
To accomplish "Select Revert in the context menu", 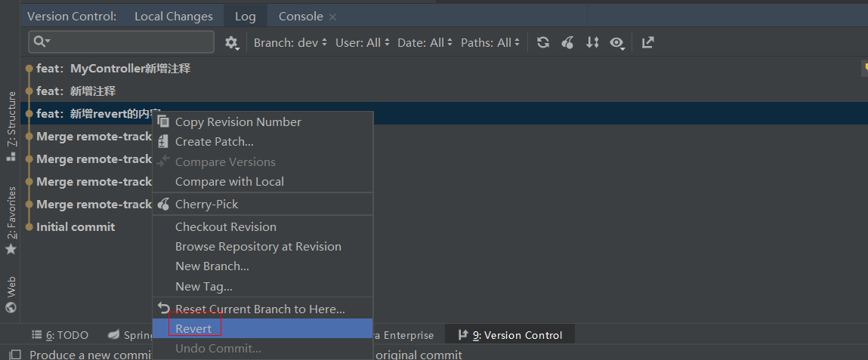I will [193, 328].
